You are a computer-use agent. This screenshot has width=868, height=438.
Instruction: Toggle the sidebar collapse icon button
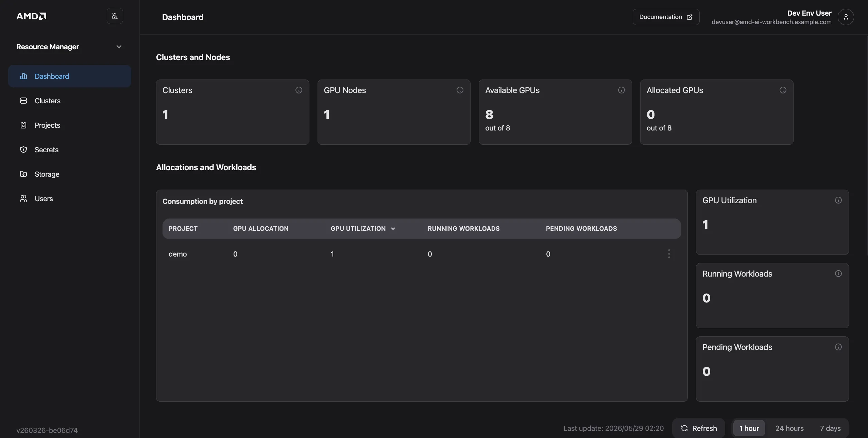click(x=115, y=16)
